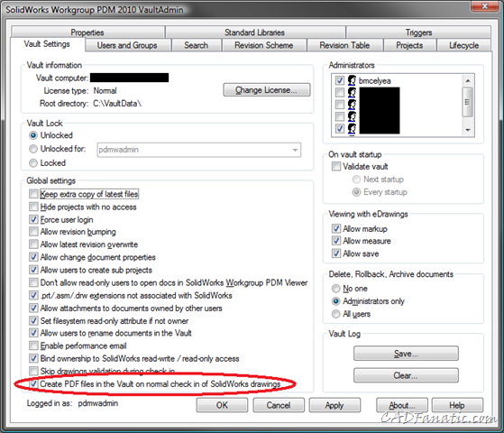Open the Search tab
Screen dimensions: 504x433
point(196,45)
